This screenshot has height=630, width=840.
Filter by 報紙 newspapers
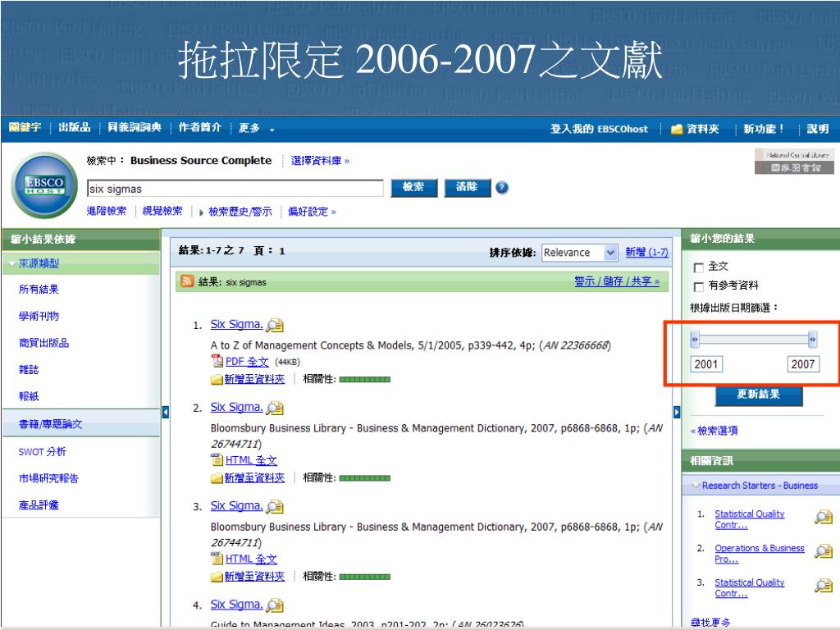29,396
